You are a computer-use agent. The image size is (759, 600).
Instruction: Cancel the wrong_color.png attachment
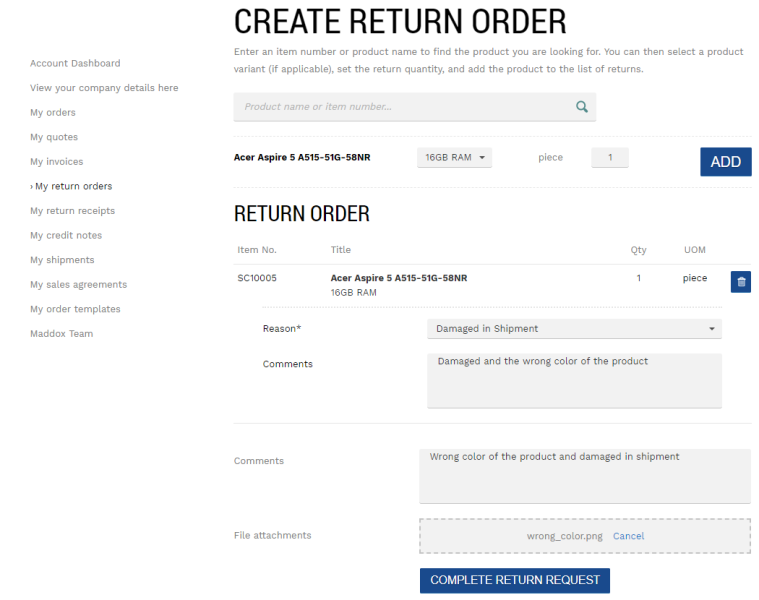tap(628, 536)
